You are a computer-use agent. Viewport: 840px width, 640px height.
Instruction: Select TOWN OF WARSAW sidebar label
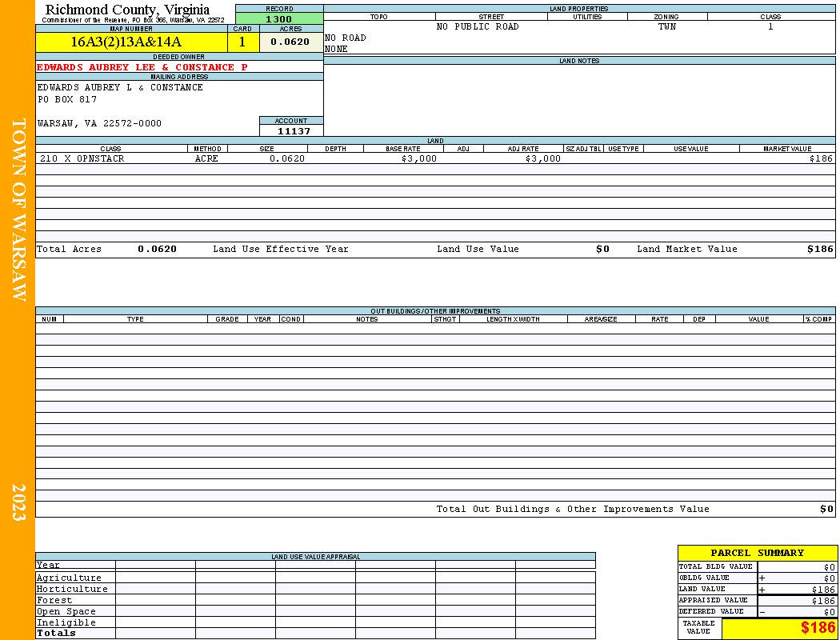point(18,210)
